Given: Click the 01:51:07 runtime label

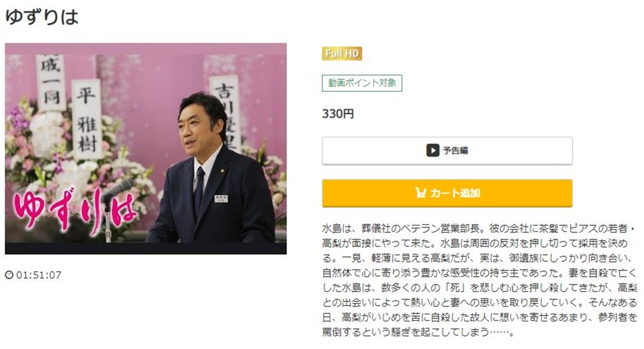Looking at the screenshot, I should pos(39,275).
